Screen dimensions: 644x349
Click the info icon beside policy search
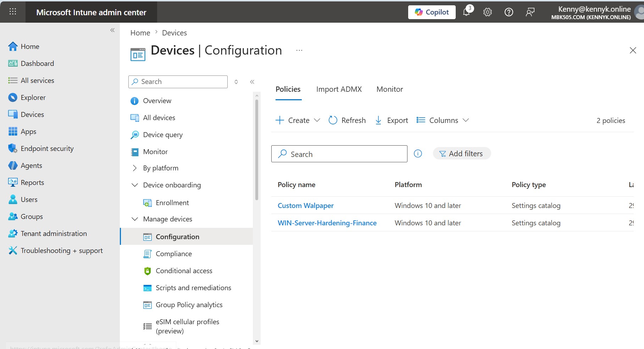418,154
